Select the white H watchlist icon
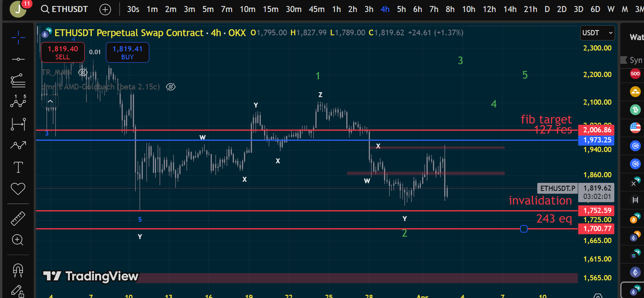The width and height of the screenshot is (644, 298). pyautogui.click(x=635, y=199)
